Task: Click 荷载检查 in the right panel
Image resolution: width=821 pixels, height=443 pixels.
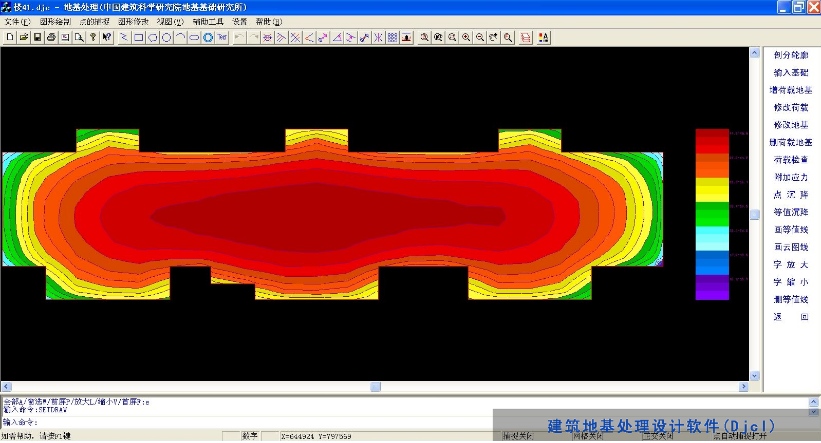Action: tap(791, 160)
